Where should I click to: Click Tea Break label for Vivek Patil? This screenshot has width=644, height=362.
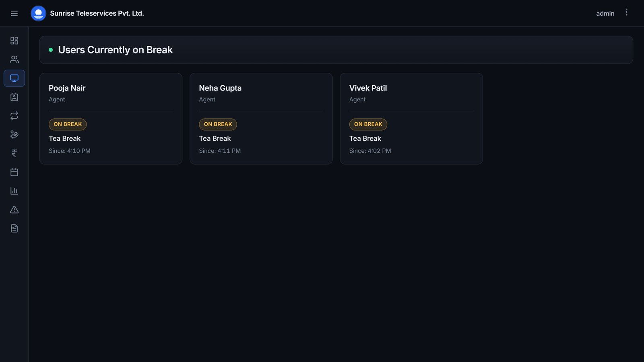coord(365,138)
